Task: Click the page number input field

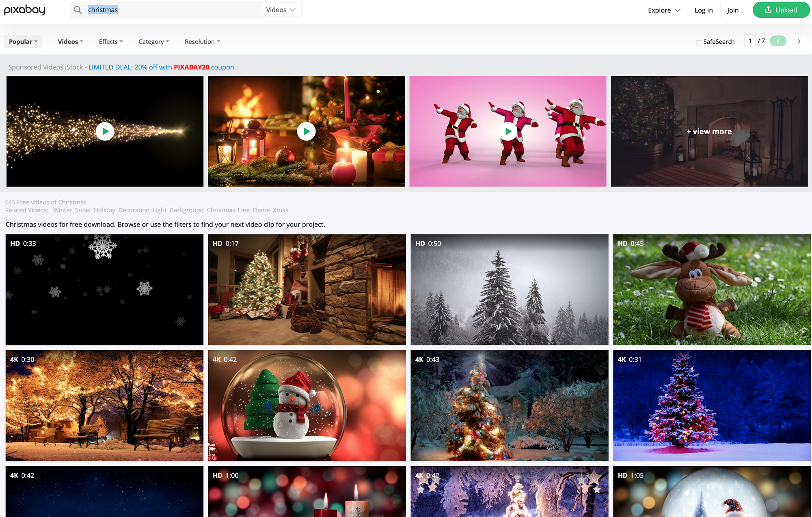Action: [750, 41]
